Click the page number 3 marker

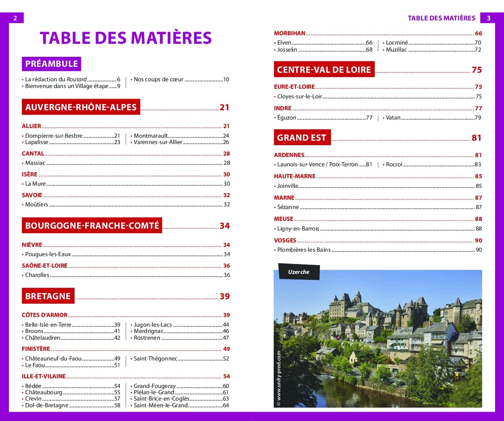[x=489, y=17]
